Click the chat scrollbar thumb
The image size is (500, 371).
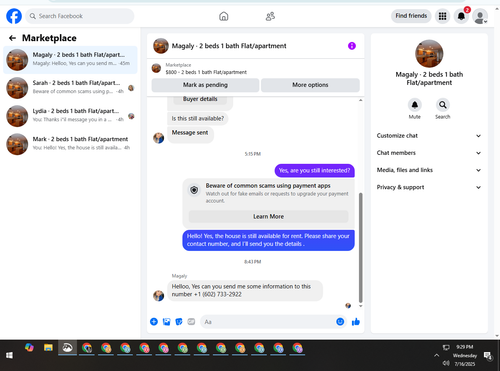(x=360, y=247)
